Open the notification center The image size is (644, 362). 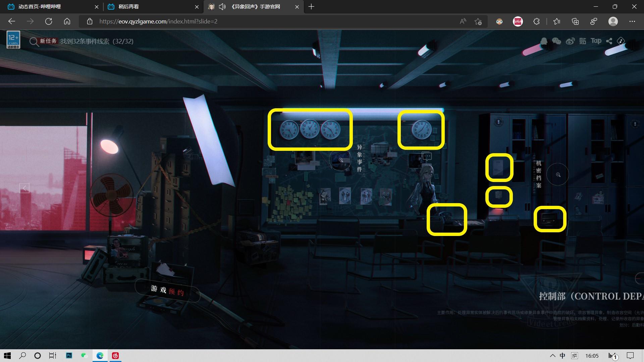coord(630,356)
